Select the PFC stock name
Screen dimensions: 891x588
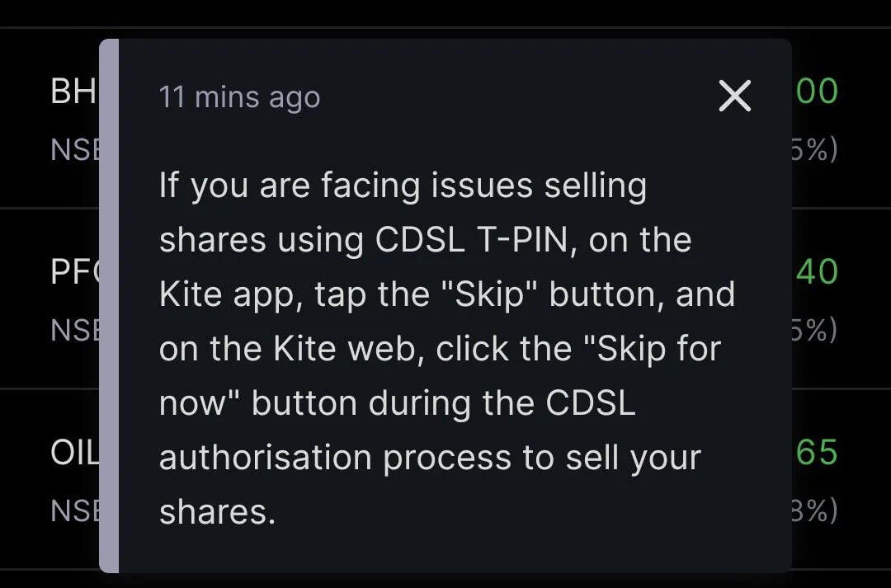point(74,271)
